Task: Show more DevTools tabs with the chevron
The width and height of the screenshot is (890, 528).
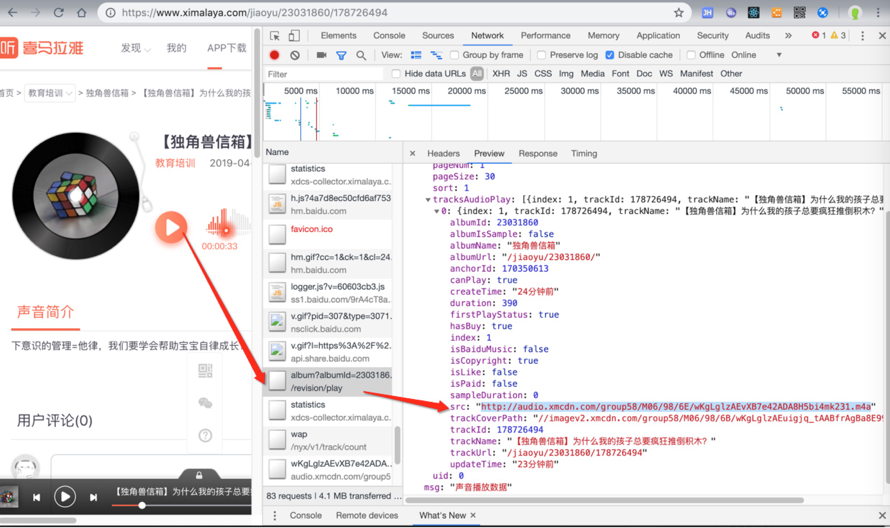Action: [x=788, y=36]
